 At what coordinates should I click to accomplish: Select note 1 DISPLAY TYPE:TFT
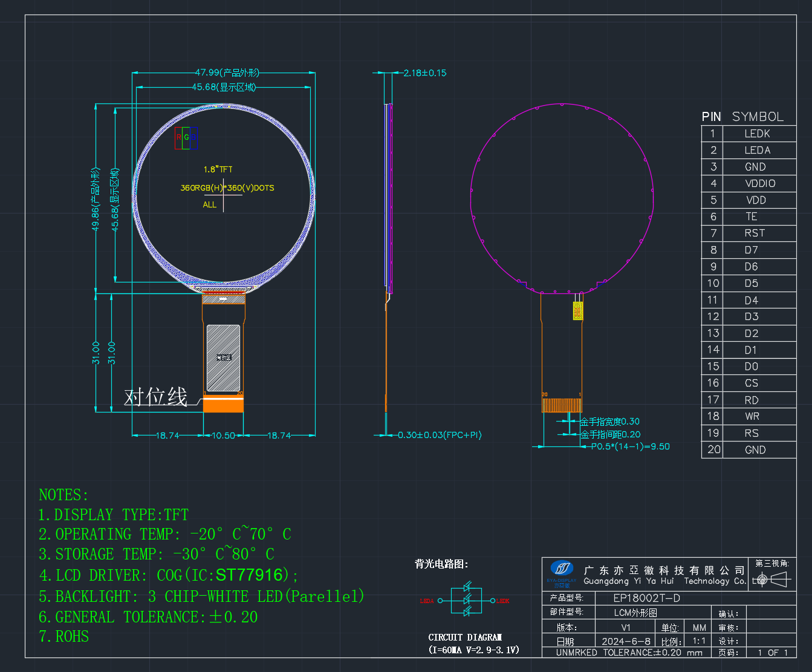pyautogui.click(x=114, y=515)
